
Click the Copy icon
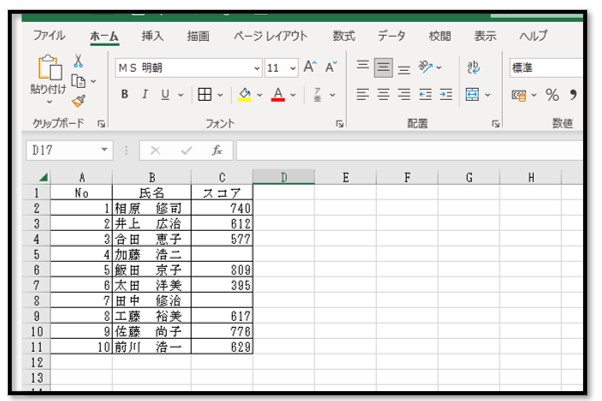[x=78, y=81]
